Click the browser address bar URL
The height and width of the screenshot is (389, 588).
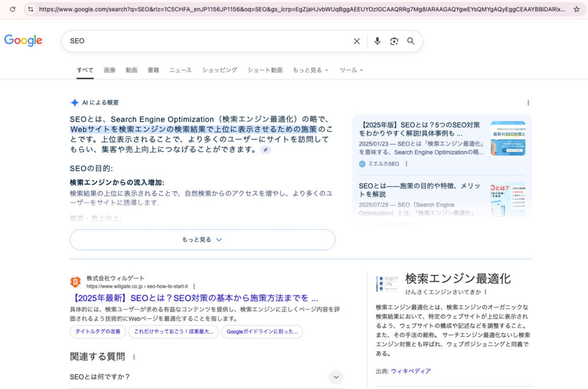302,9
